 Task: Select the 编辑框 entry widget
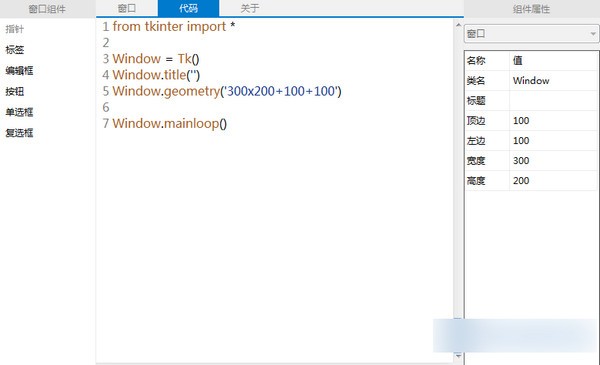click(x=19, y=70)
